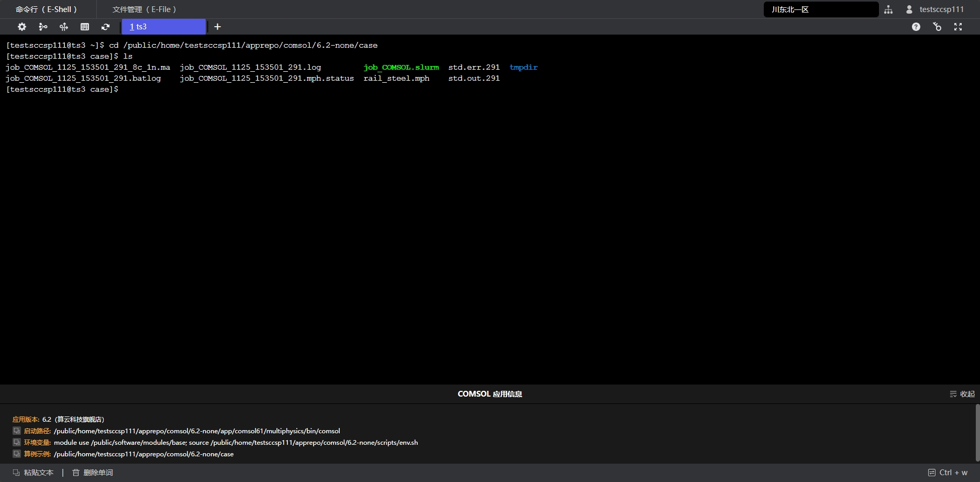980x482 pixels.
Task: Click the user avatar icon
Action: [909, 9]
